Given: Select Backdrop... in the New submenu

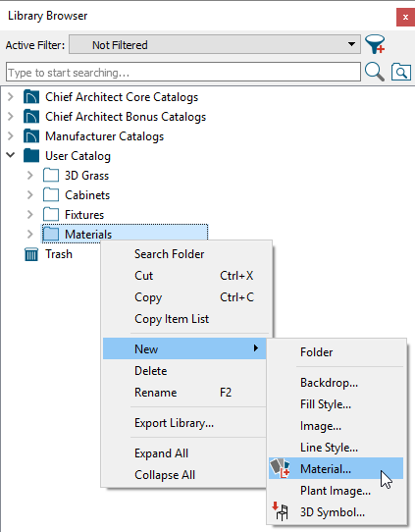Looking at the screenshot, I should (x=336, y=383).
